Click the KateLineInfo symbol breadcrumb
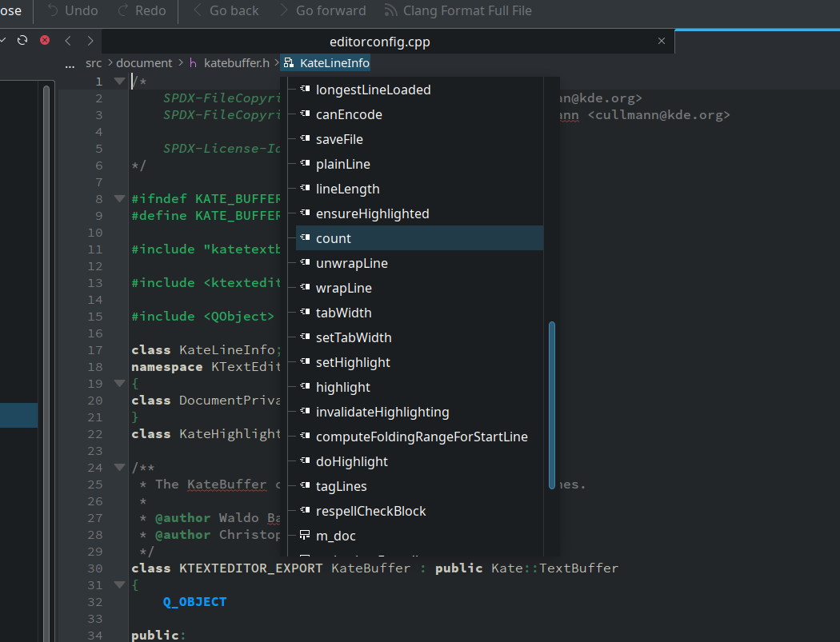 click(326, 63)
